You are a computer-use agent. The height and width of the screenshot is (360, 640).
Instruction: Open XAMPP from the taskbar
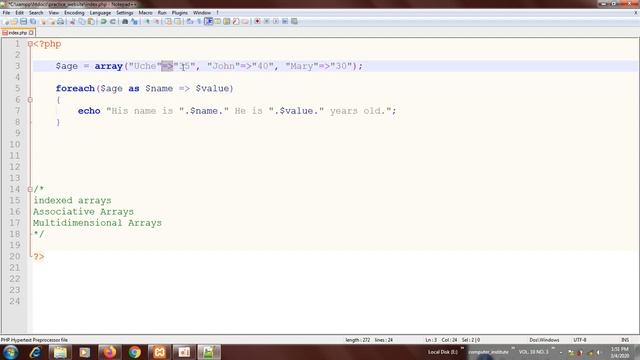point(159,352)
